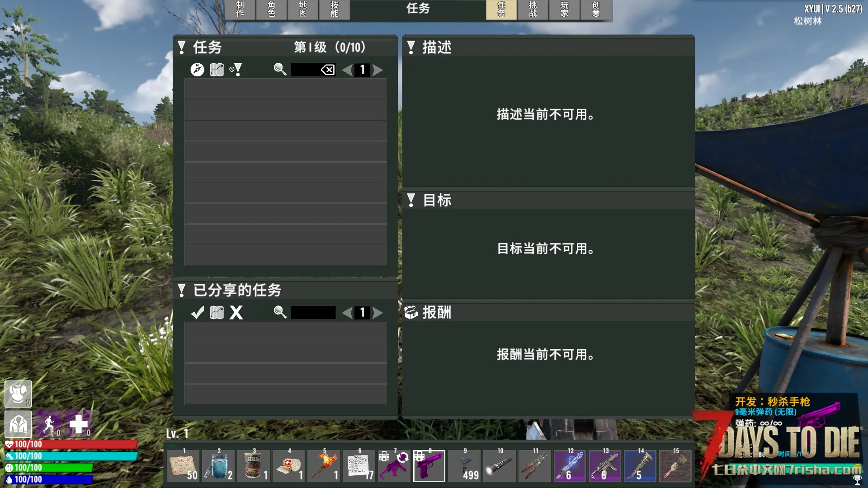Go to next page of quest list
This screenshot has height=488, width=868.
pyautogui.click(x=378, y=70)
